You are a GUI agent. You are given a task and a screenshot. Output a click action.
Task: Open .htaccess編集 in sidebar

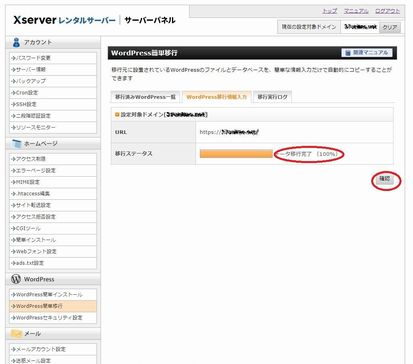[x=53, y=194]
